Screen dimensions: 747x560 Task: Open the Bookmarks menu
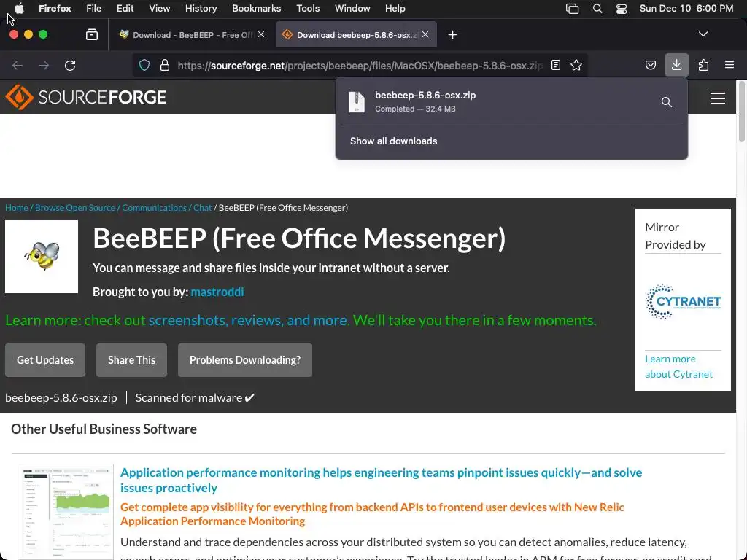(x=256, y=8)
